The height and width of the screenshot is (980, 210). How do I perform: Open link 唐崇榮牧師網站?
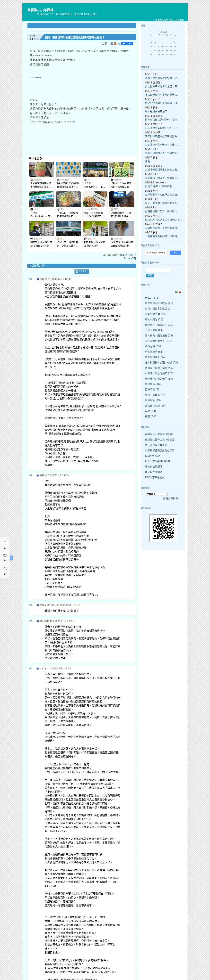pos(154,466)
